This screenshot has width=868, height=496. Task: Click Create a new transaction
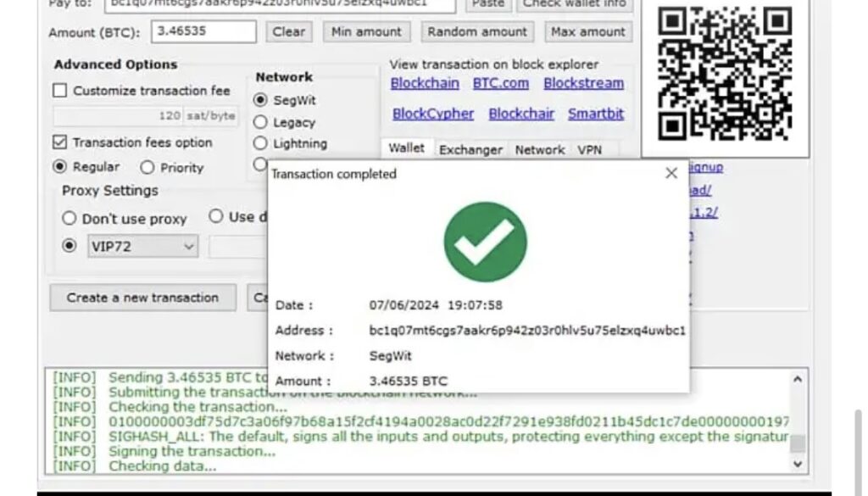pos(142,297)
